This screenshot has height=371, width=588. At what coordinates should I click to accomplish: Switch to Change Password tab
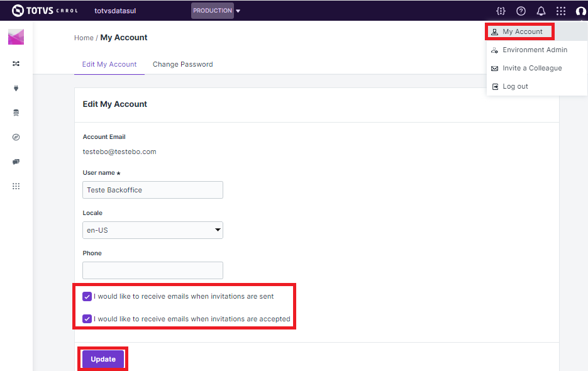coord(182,64)
